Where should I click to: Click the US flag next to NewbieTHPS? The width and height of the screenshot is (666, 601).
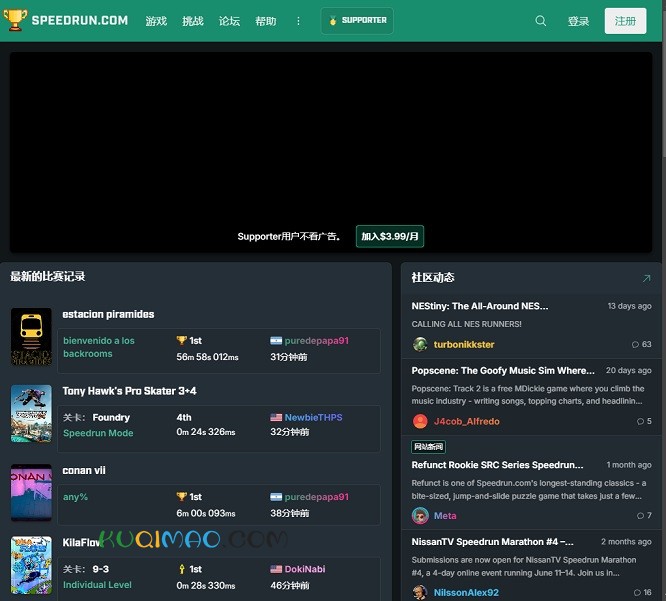point(276,418)
